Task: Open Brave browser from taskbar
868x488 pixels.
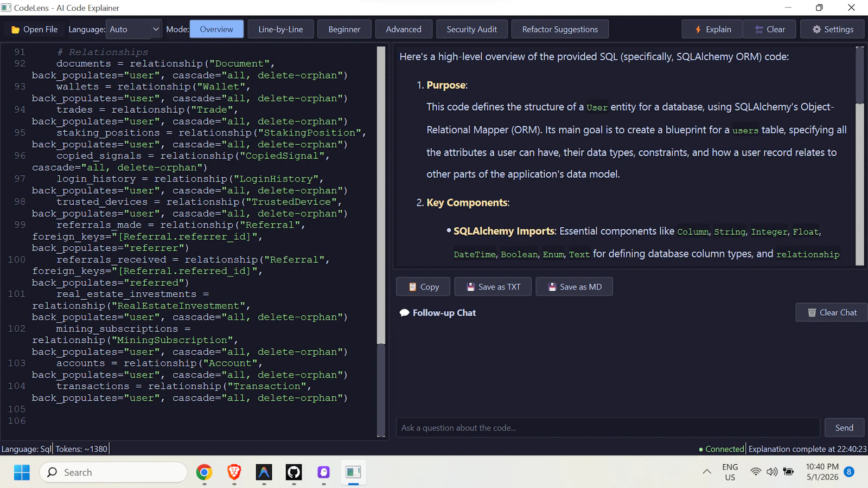Action: tap(234, 472)
